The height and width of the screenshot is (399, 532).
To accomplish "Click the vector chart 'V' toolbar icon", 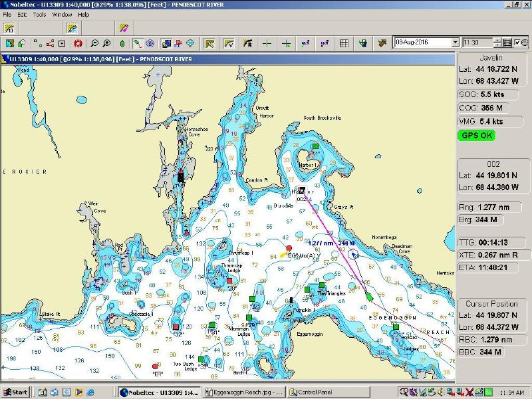I will click(229, 43).
